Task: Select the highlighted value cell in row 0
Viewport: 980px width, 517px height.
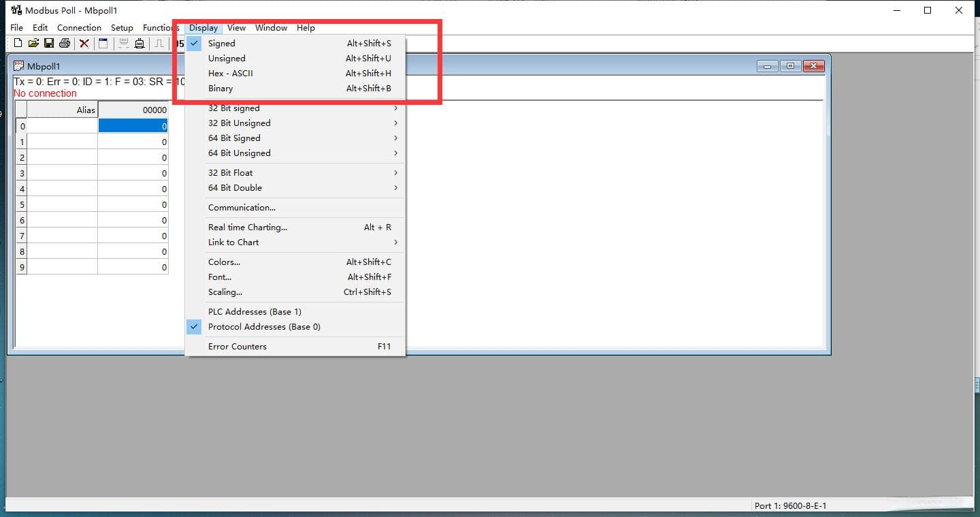Action: [133, 126]
